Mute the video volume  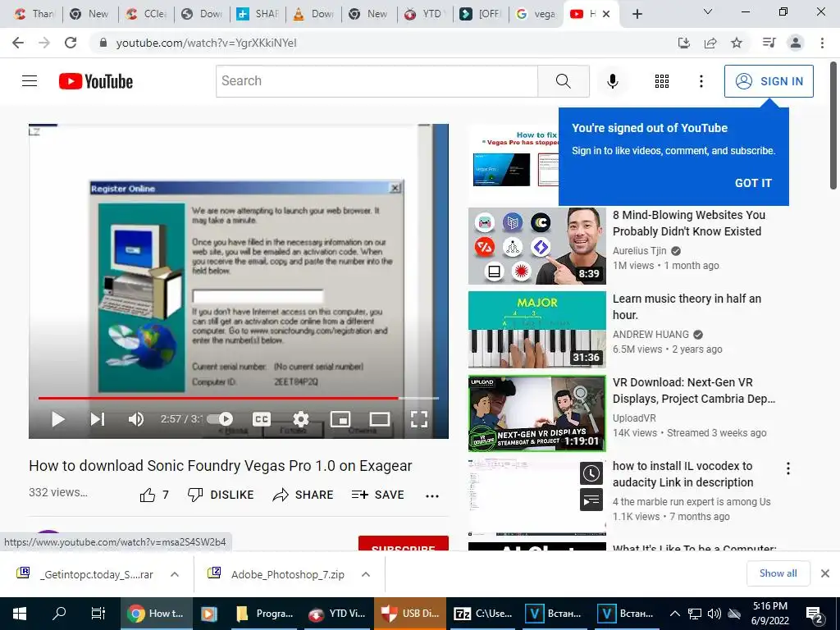[x=136, y=419]
